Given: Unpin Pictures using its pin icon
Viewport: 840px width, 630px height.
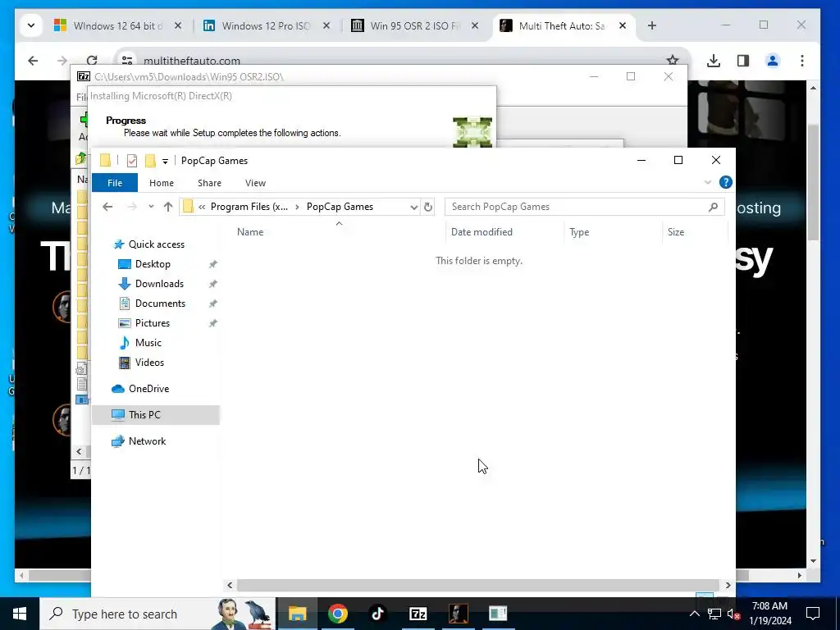Looking at the screenshot, I should click(x=212, y=323).
